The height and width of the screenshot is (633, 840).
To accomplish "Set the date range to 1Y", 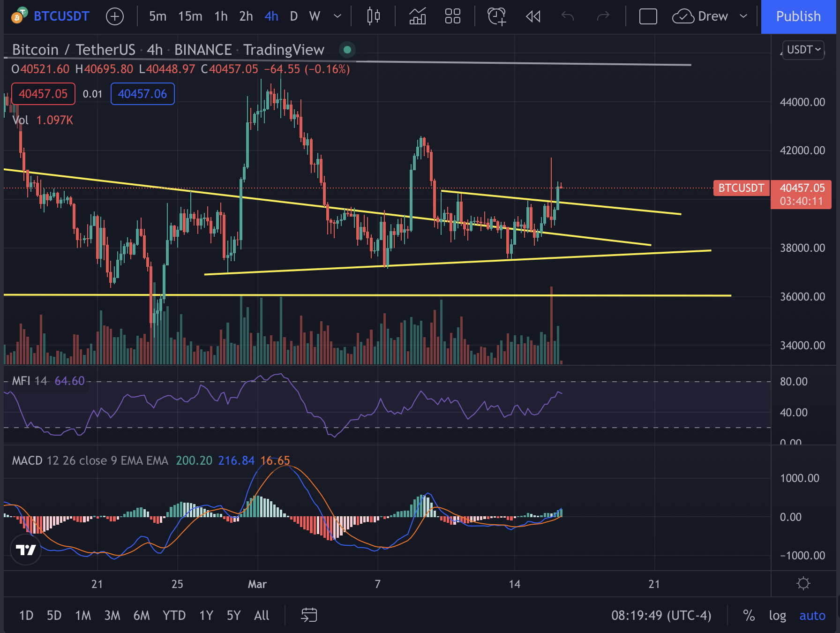I will click(x=206, y=615).
